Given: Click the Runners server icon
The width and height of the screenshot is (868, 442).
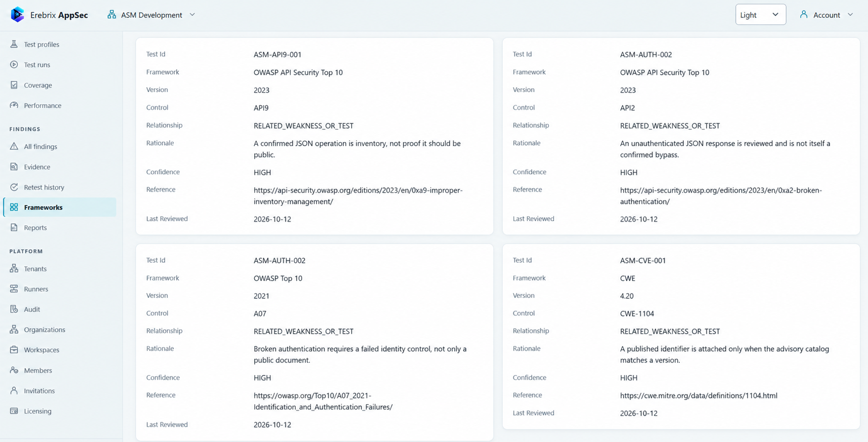Looking at the screenshot, I should tap(14, 289).
